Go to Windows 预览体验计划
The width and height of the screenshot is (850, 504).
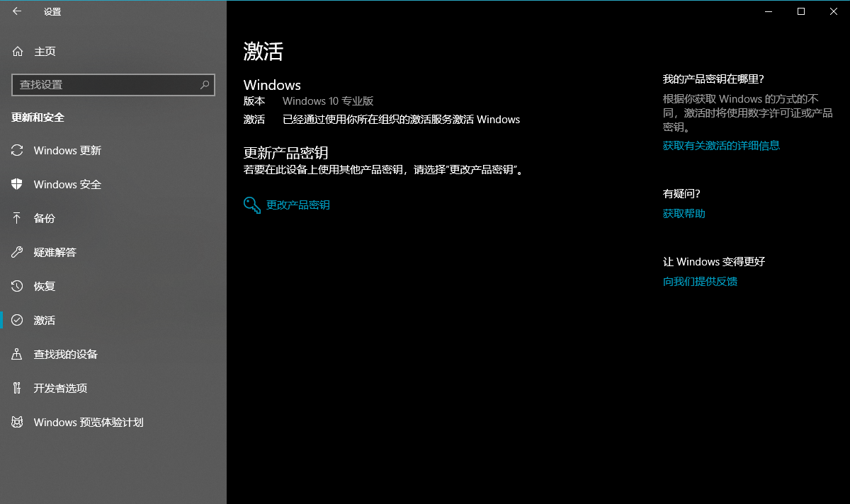tap(113, 423)
